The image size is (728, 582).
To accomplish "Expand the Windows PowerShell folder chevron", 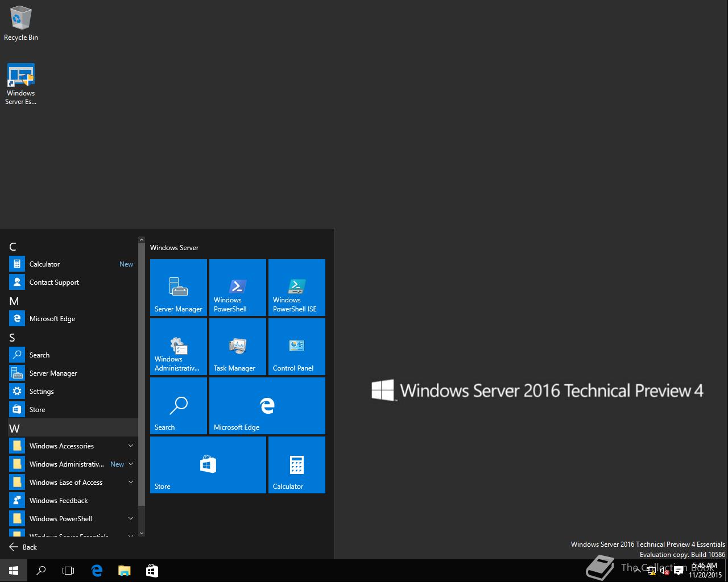I will click(x=131, y=518).
